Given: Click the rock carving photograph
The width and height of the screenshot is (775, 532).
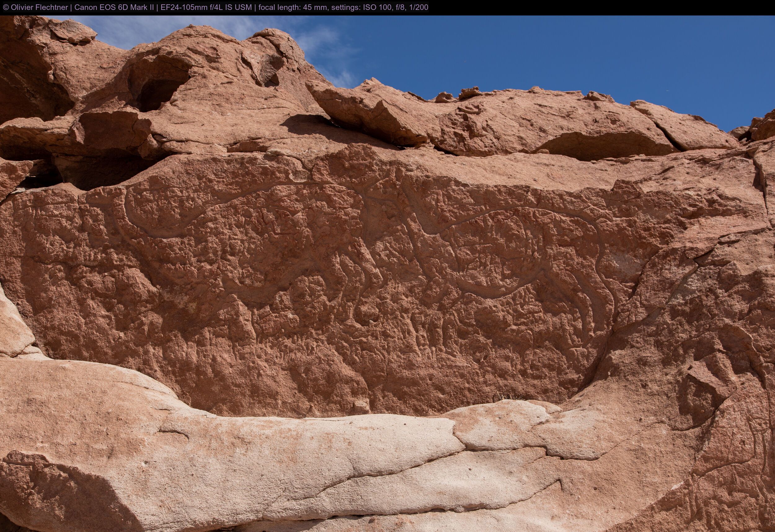Looking at the screenshot, I should coord(387,274).
